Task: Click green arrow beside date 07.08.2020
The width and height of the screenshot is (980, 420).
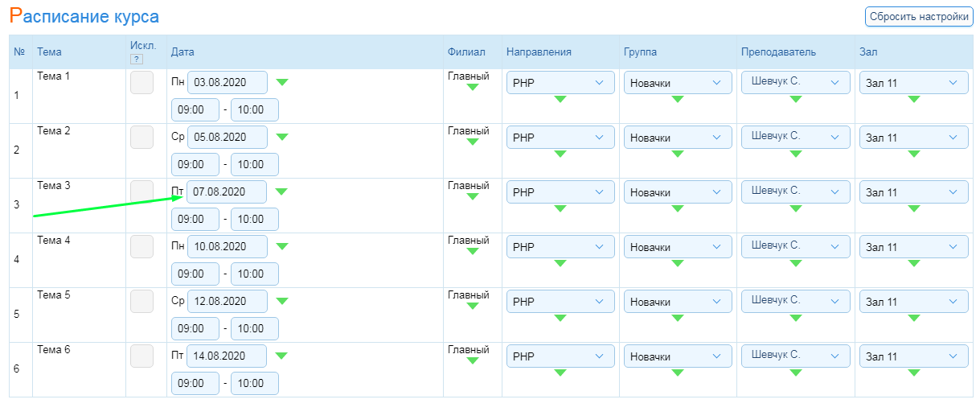Action: tap(281, 191)
